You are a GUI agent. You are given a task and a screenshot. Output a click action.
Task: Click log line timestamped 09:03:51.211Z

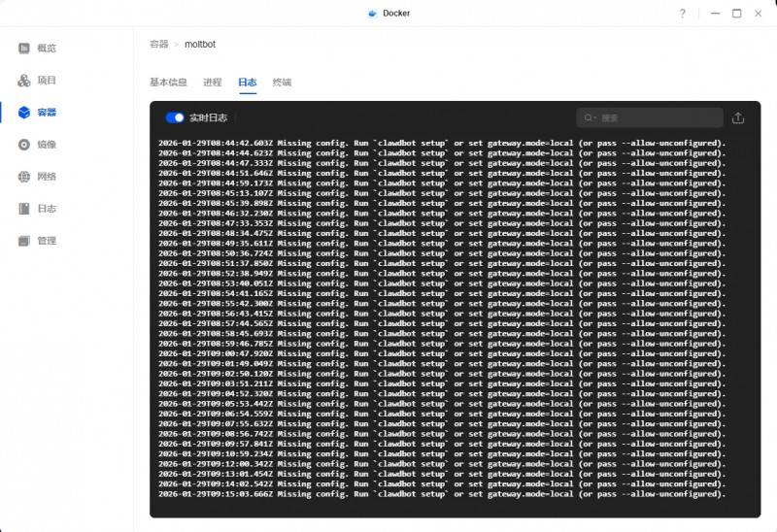[x=442, y=383]
